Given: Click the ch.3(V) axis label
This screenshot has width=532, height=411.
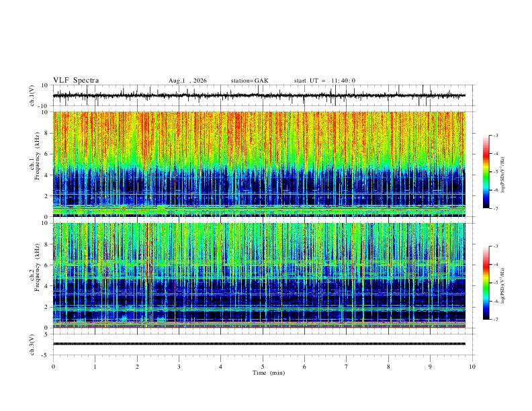Looking at the screenshot, I should 32,345.
